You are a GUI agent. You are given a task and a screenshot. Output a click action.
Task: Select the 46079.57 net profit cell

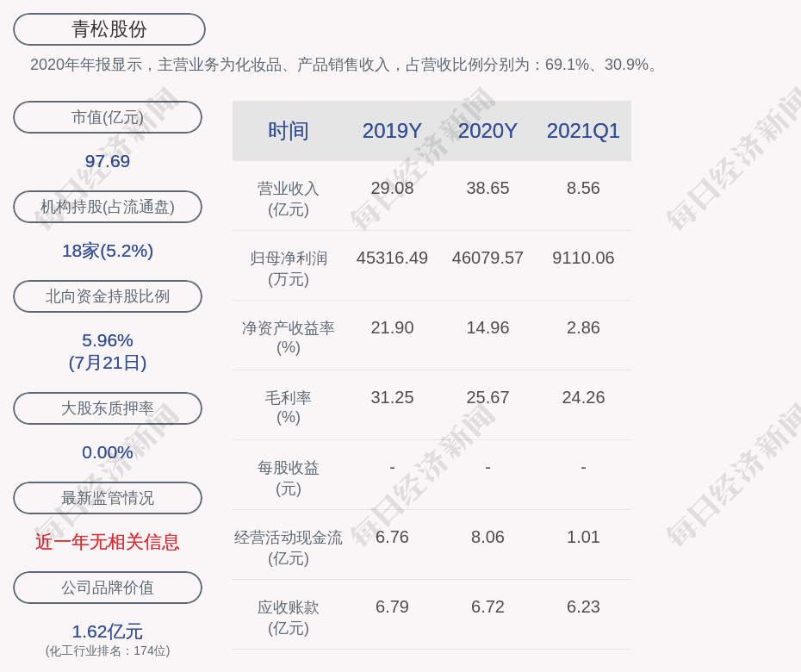click(x=487, y=258)
